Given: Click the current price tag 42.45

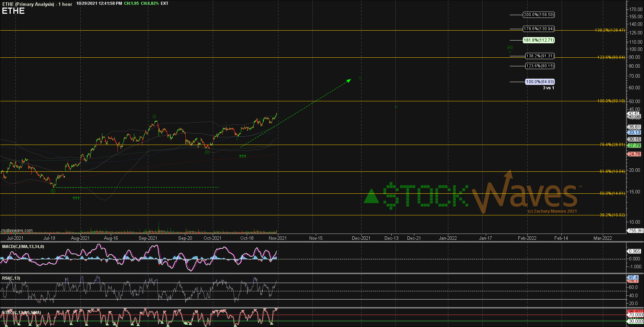Looking at the screenshot, I should pos(634,113).
